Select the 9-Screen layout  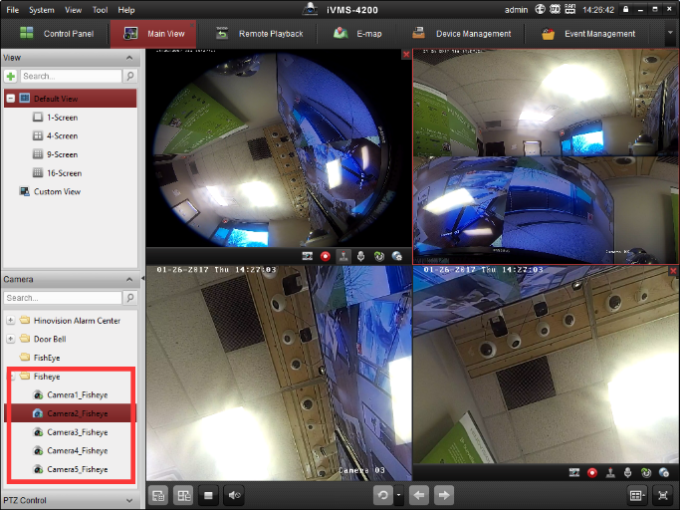click(x=61, y=154)
